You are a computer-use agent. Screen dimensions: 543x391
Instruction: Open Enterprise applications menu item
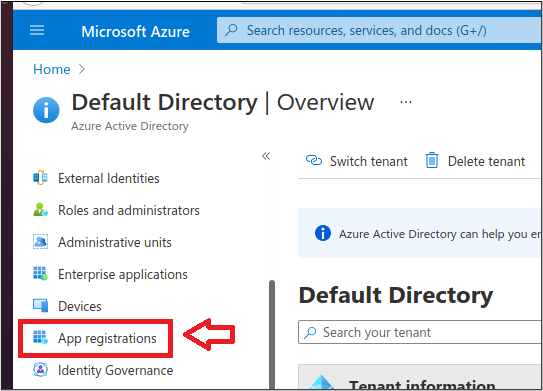[110, 274]
